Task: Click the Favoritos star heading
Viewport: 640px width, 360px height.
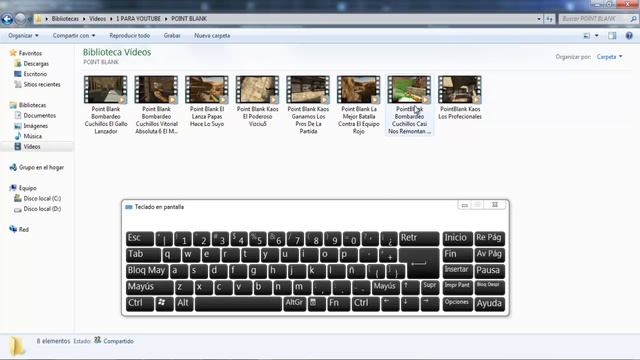Action: [26, 53]
